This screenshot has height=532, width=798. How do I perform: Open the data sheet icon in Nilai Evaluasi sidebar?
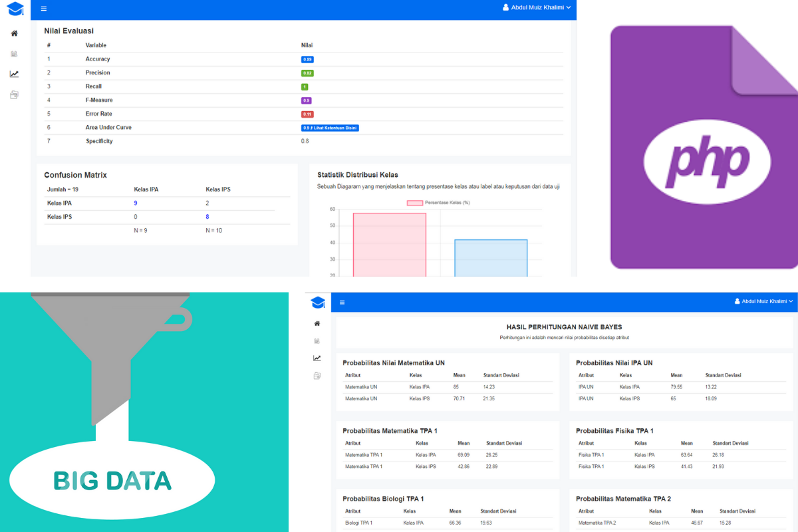click(15, 54)
